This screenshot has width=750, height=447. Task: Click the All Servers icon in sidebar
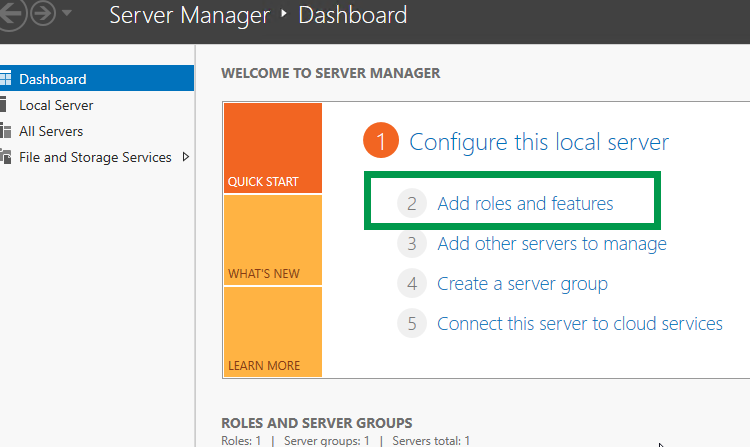pos(6,131)
